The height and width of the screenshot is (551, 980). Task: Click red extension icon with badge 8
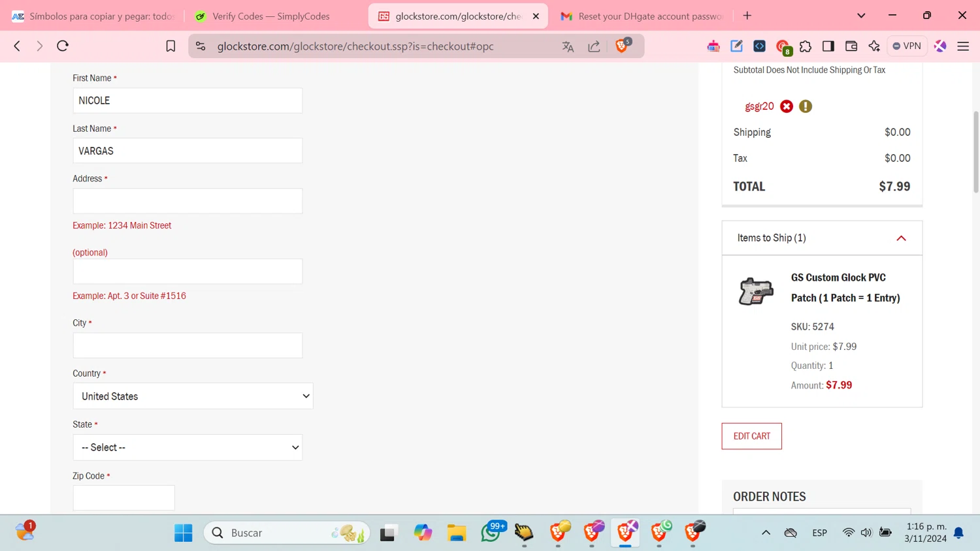(783, 47)
